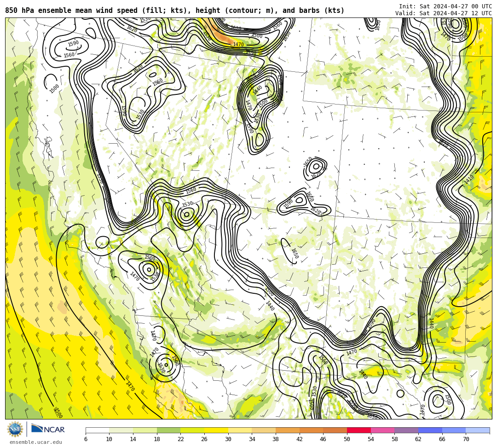Click the NSF logo
Image resolution: width=497 pixels, height=448 pixels.
[15, 429]
